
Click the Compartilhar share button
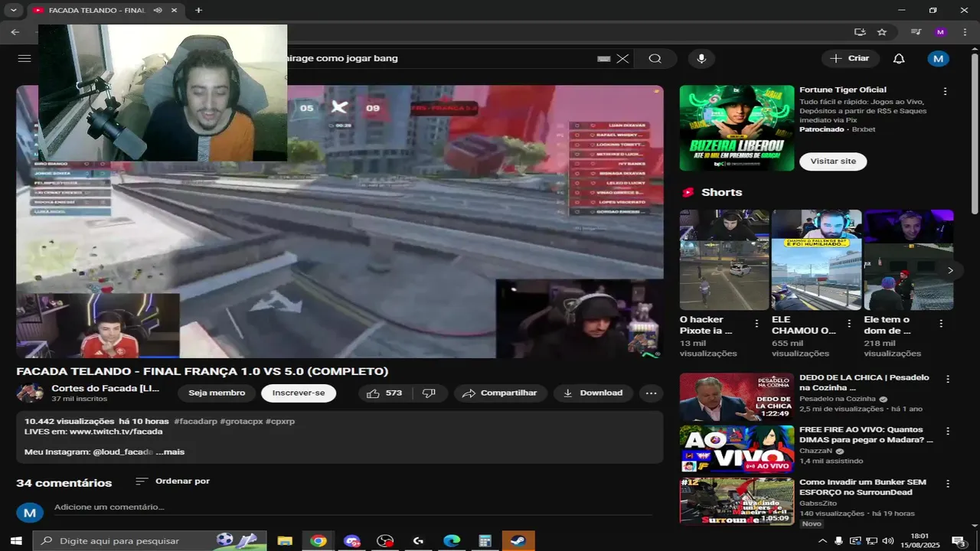point(500,393)
